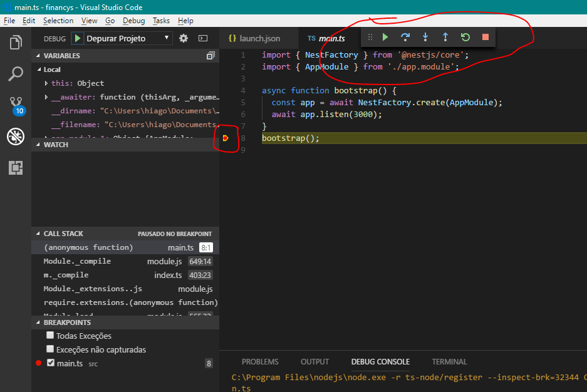
Task: Click the 403:23 position badge
Action: pyautogui.click(x=200, y=276)
